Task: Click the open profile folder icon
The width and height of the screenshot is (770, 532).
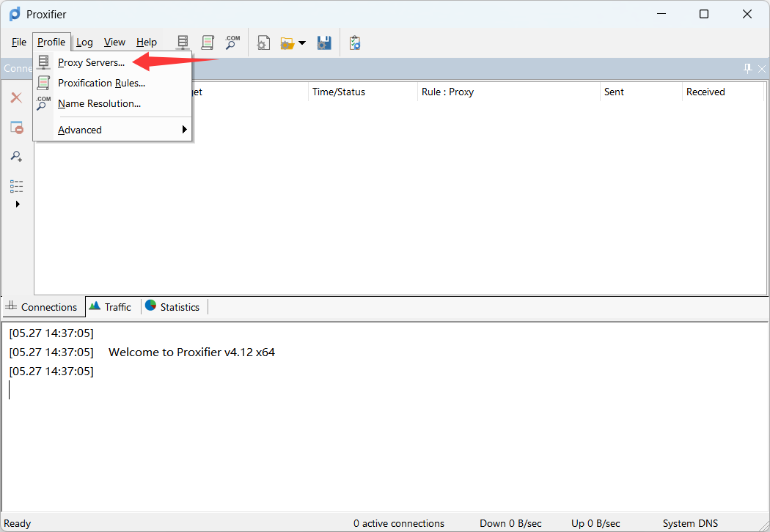Action: 287,43
